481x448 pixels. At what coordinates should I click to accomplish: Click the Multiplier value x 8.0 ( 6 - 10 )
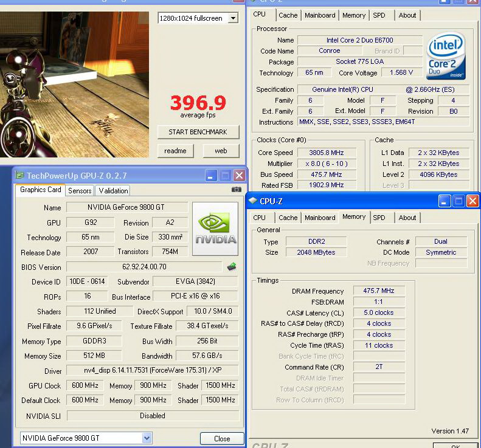tap(327, 164)
